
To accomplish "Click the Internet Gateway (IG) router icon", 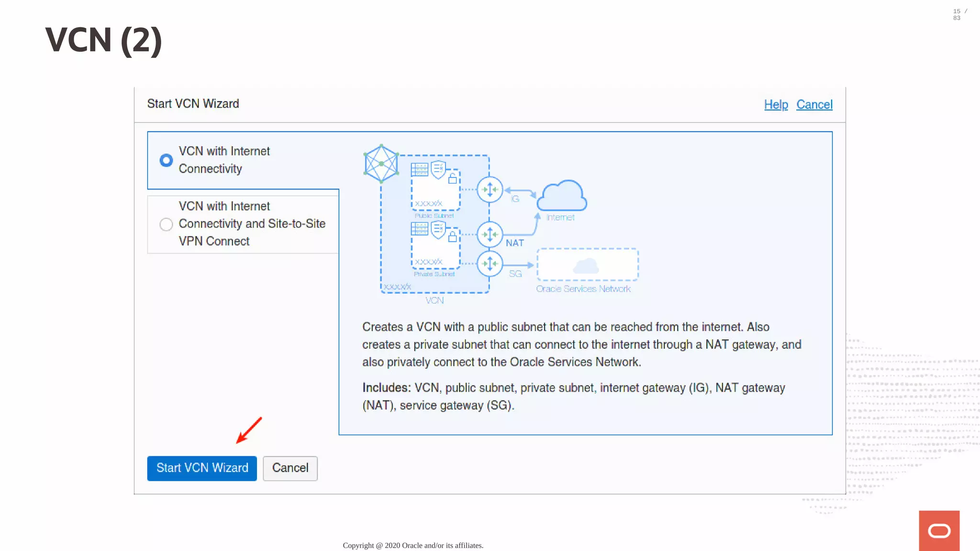I will tap(490, 190).
